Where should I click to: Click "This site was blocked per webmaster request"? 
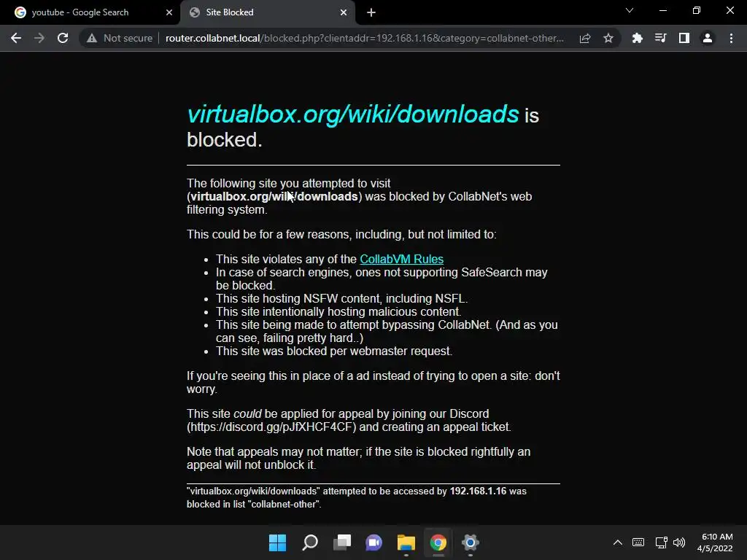pos(334,351)
